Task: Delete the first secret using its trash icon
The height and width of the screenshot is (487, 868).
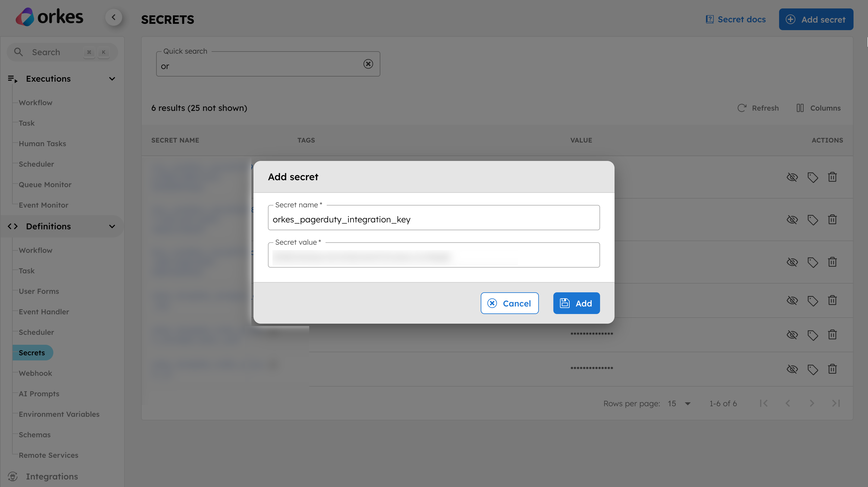Action: coord(832,177)
